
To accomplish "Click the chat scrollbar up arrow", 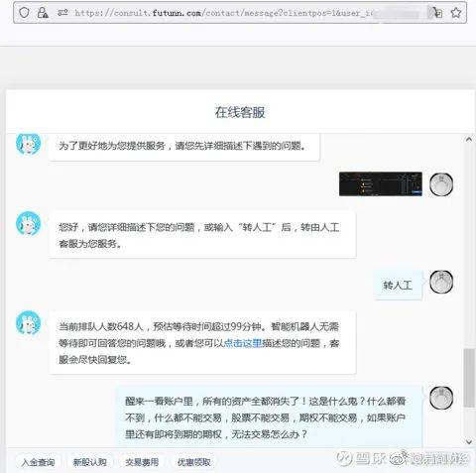I will click(x=469, y=140).
